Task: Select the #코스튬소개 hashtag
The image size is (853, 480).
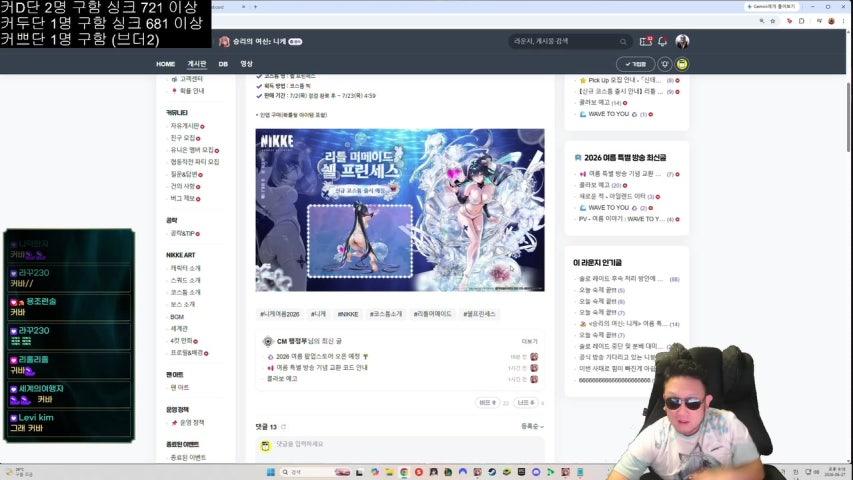Action: tap(386, 314)
